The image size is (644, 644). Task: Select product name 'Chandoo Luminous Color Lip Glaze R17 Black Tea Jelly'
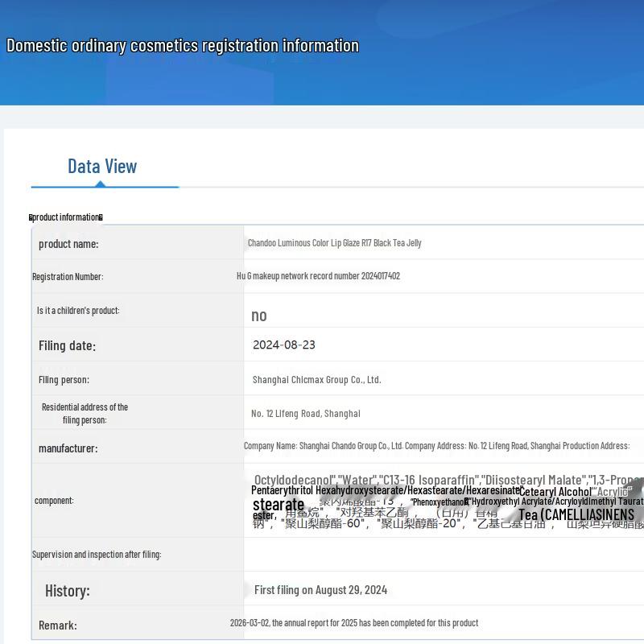(x=334, y=243)
